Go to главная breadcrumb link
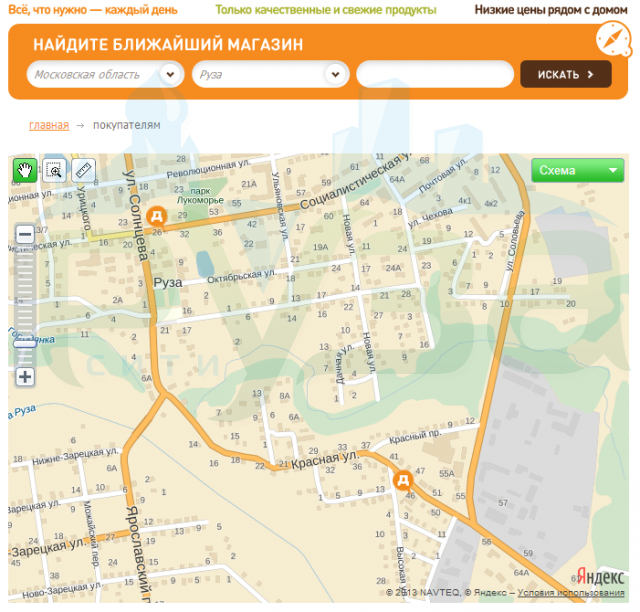 (49, 126)
